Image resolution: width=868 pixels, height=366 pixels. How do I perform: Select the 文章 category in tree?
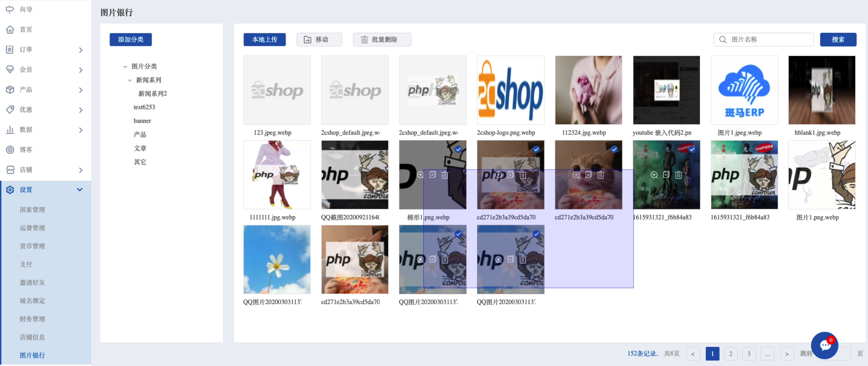[x=140, y=148]
